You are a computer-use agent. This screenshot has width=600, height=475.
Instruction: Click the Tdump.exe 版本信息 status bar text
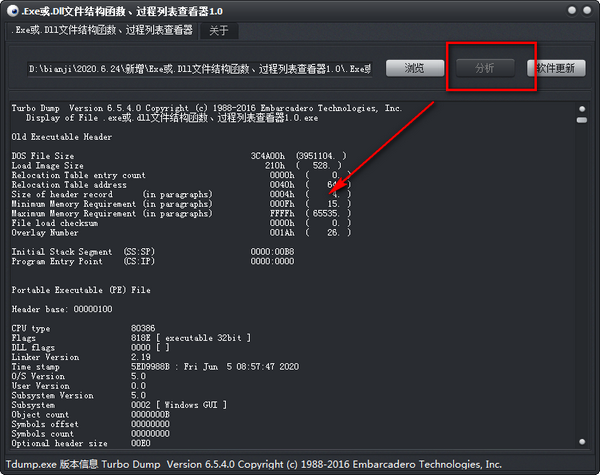click(253, 465)
